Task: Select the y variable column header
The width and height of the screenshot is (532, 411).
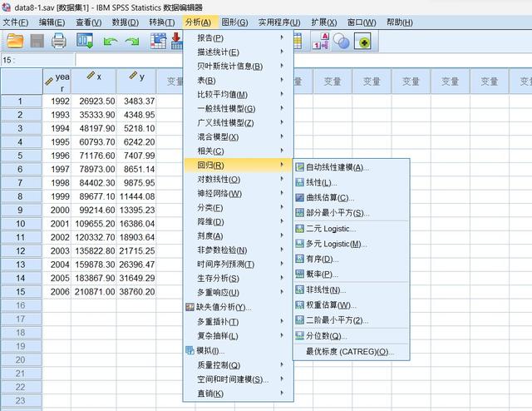Action: (x=136, y=82)
